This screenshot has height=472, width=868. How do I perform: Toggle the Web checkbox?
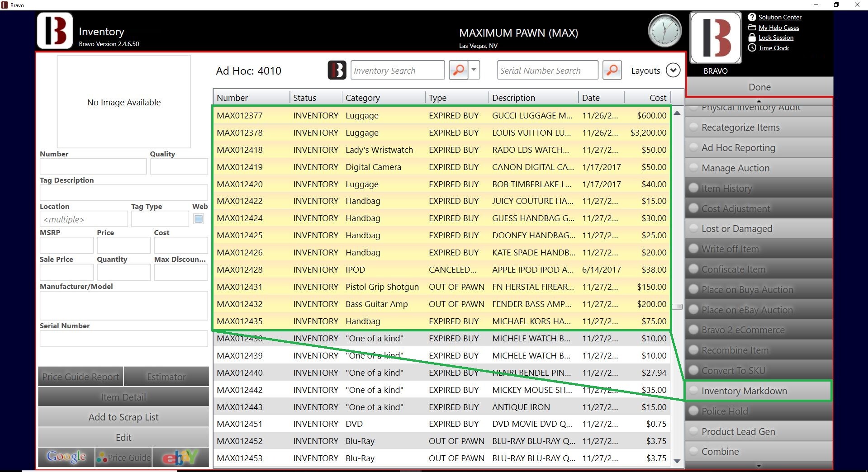(x=199, y=219)
